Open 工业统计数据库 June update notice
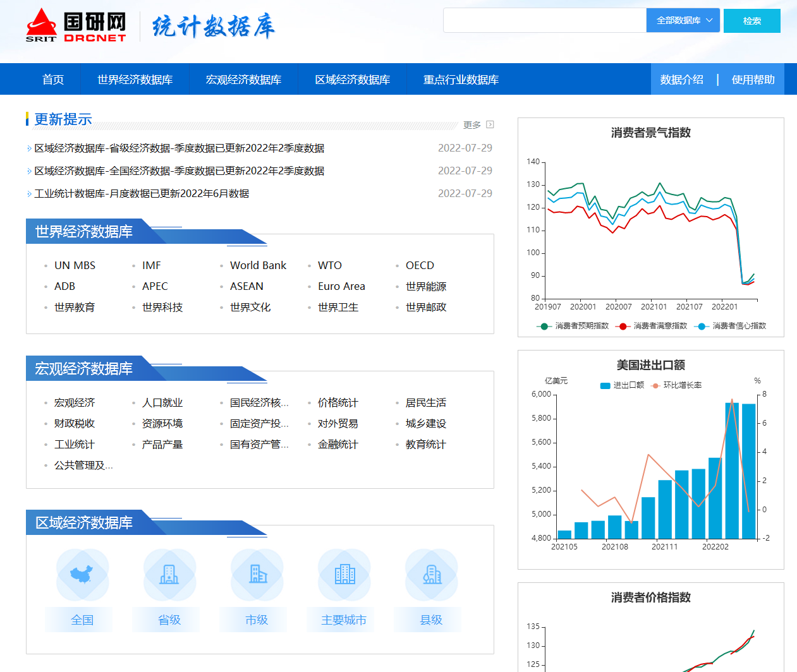797x672 pixels. [x=142, y=193]
